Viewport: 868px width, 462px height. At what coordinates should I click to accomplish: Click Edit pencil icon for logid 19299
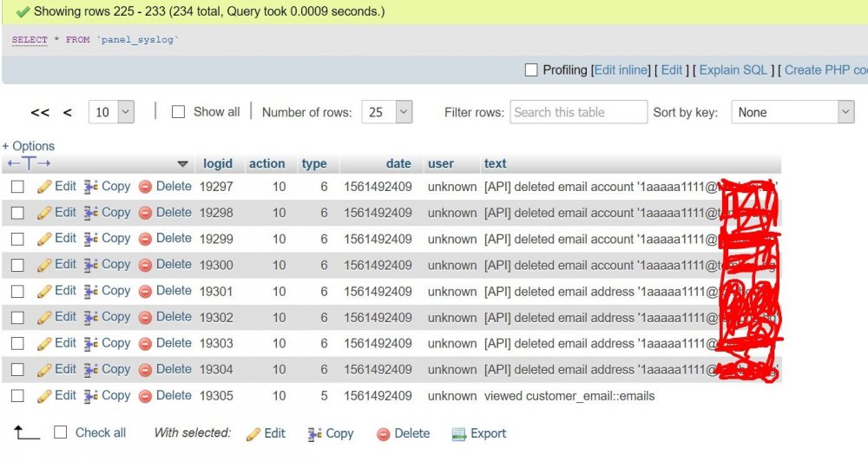pos(44,239)
